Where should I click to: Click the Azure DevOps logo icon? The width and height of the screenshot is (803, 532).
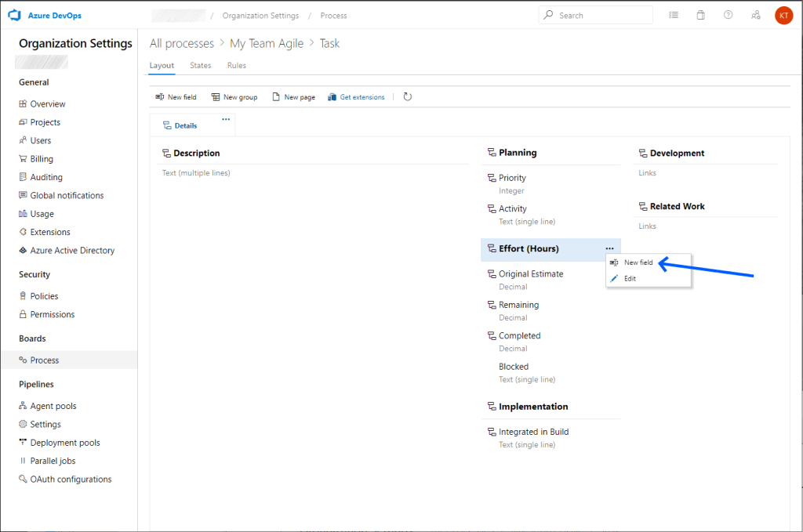tap(13, 16)
